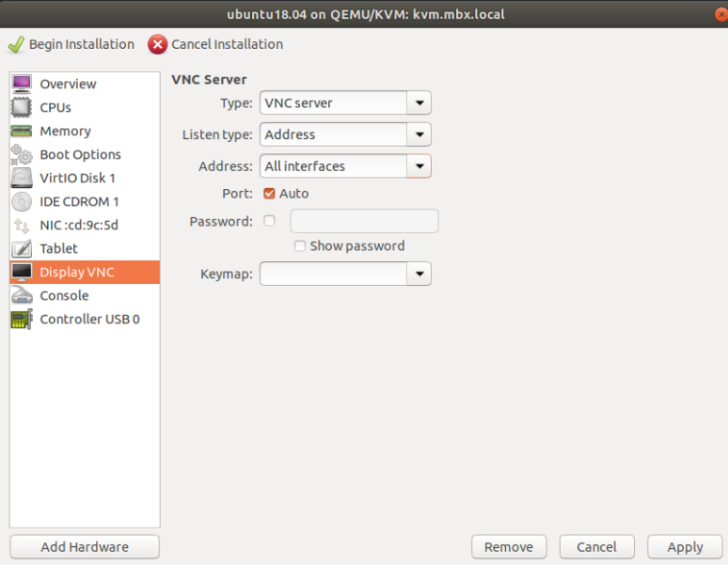Image resolution: width=728 pixels, height=565 pixels.
Task: Select VirtIO Disk 1 entry
Action: pos(85,178)
